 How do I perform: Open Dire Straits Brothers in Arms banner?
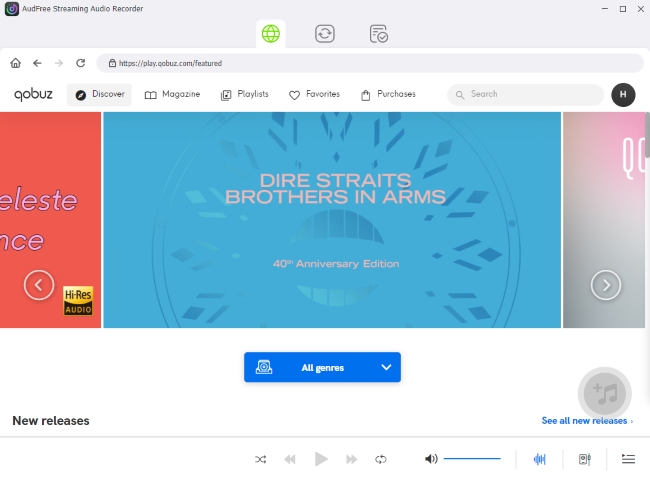click(332, 220)
